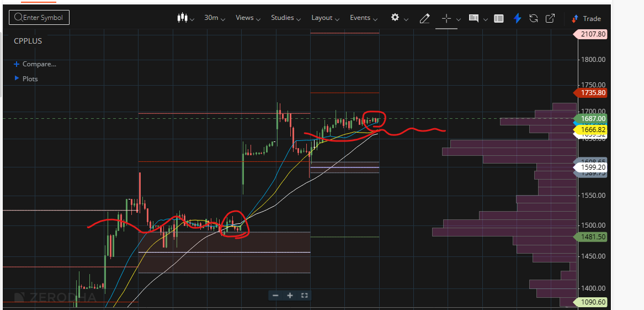Click the 1400.00 axis value
The image size is (644, 310).
(x=593, y=288)
